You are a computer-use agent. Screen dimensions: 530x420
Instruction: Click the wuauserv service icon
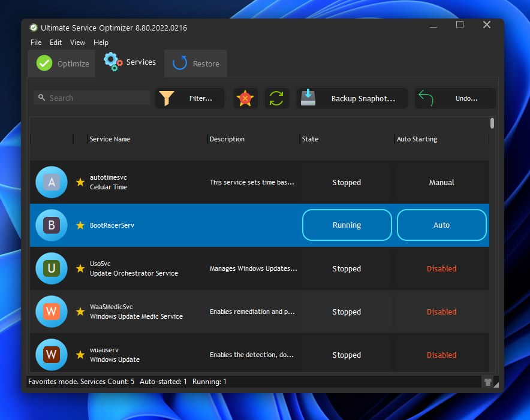pyautogui.click(x=52, y=355)
